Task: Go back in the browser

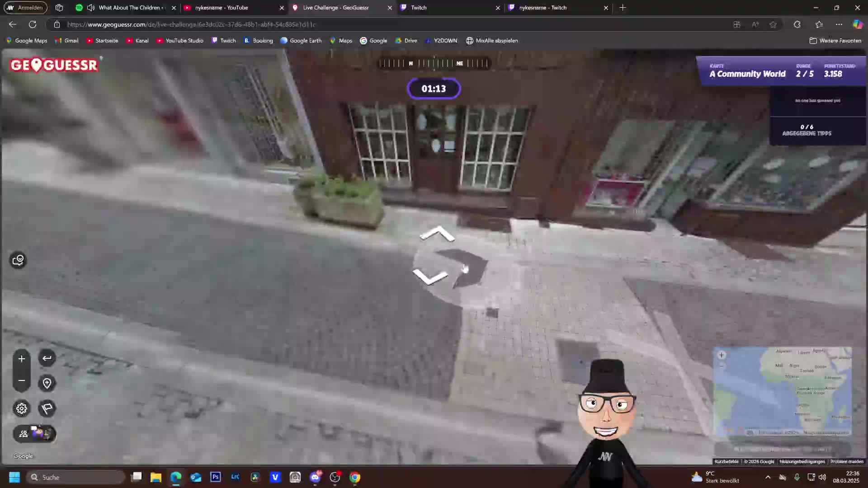Action: [x=12, y=24]
